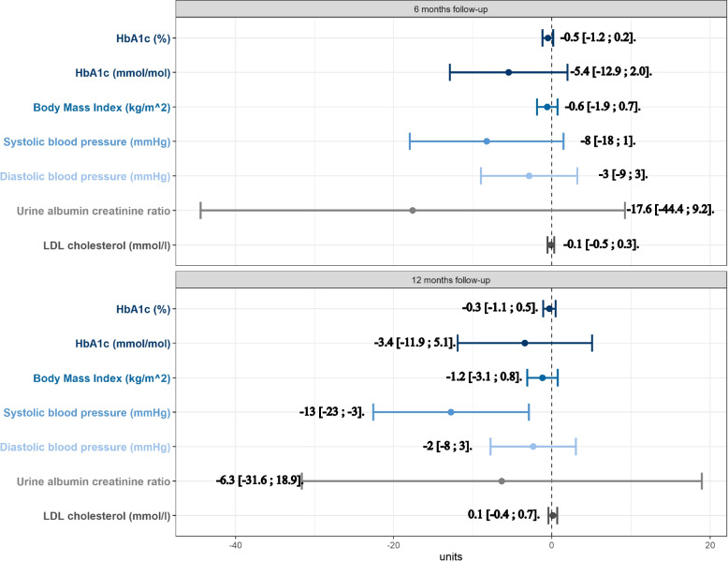Screen dimensions: 728x561
Task: Click the value '-2 [-8 ; 3].'
Action: click(447, 446)
